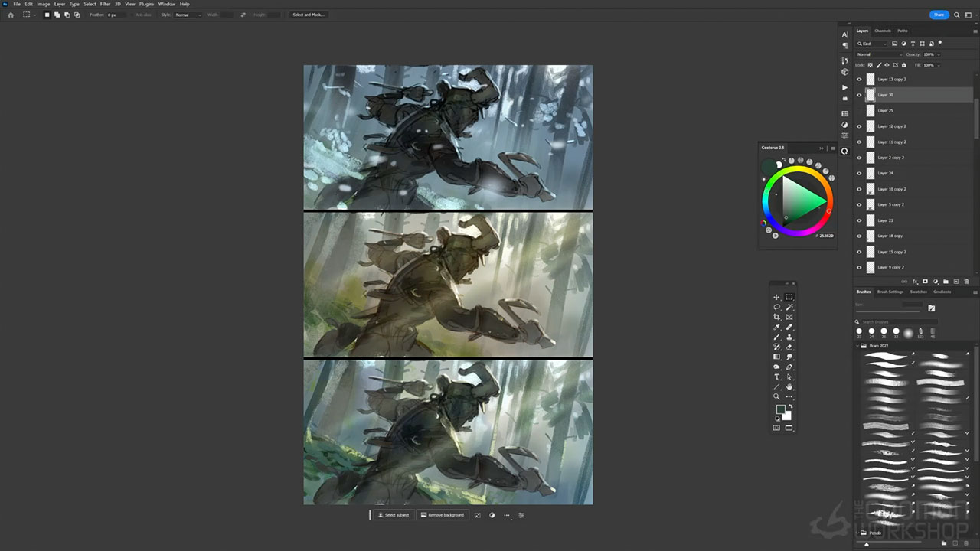Click the foreground color swatch

[x=780, y=409]
